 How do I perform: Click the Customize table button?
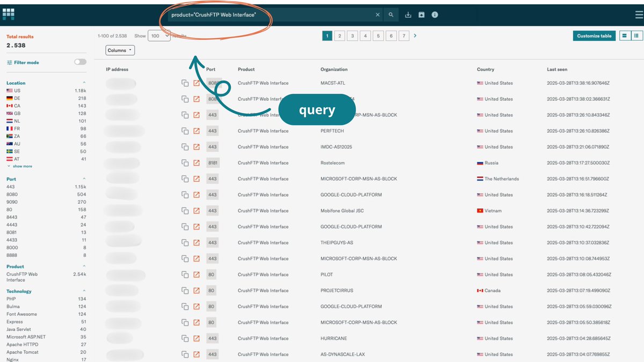click(594, 36)
